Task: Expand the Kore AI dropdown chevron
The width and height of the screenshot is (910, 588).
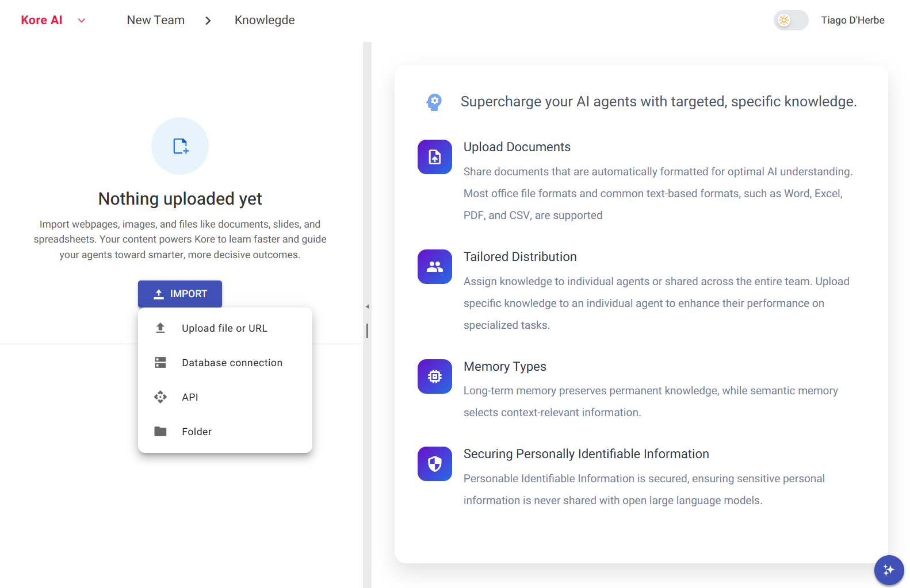Action: pos(82,21)
